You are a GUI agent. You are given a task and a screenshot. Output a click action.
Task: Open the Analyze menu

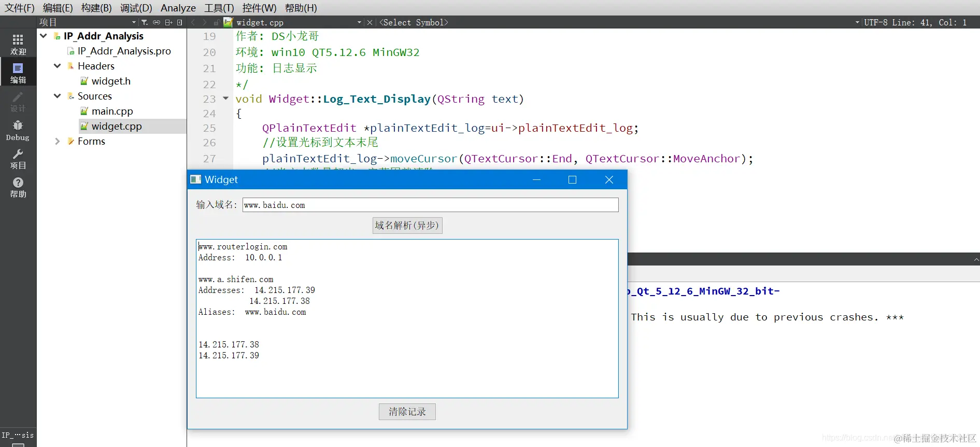pos(178,8)
